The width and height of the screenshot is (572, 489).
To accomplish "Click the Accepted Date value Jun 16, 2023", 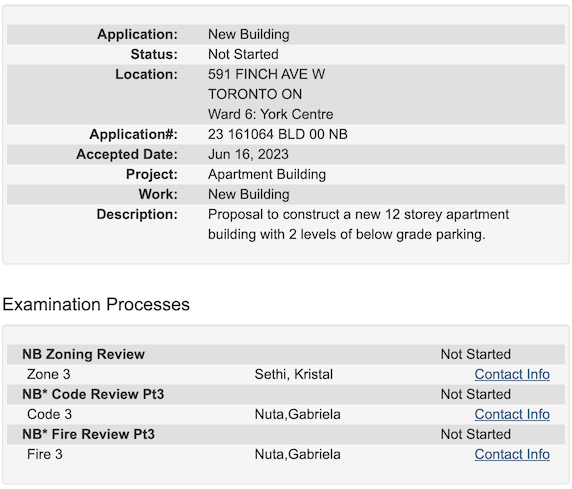I will point(248,154).
